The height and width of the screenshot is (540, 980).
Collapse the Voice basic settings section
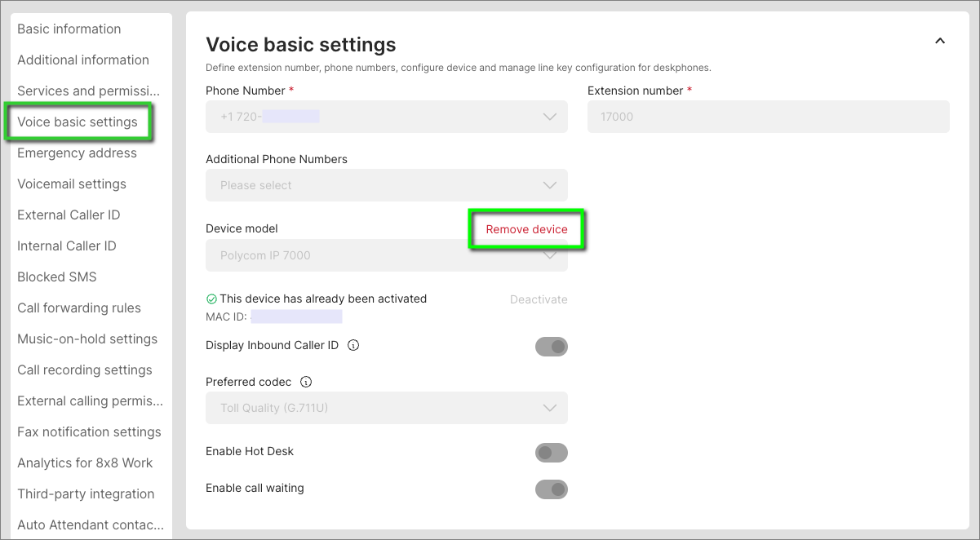940,41
